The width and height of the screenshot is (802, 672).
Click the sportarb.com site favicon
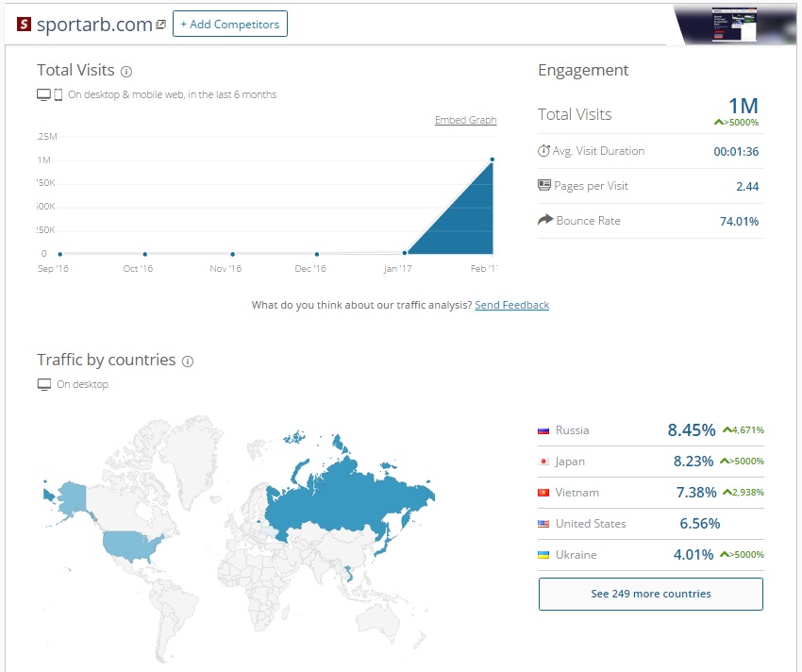tap(24, 24)
